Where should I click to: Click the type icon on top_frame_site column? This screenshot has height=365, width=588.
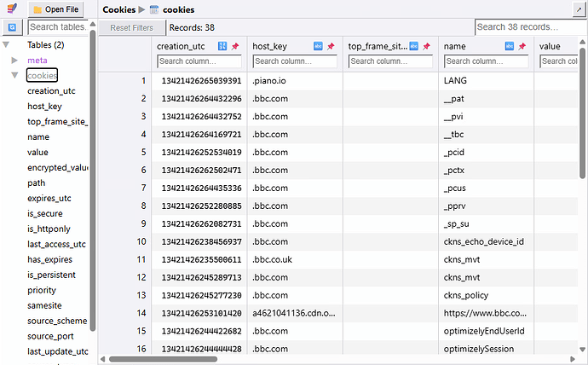click(x=413, y=46)
